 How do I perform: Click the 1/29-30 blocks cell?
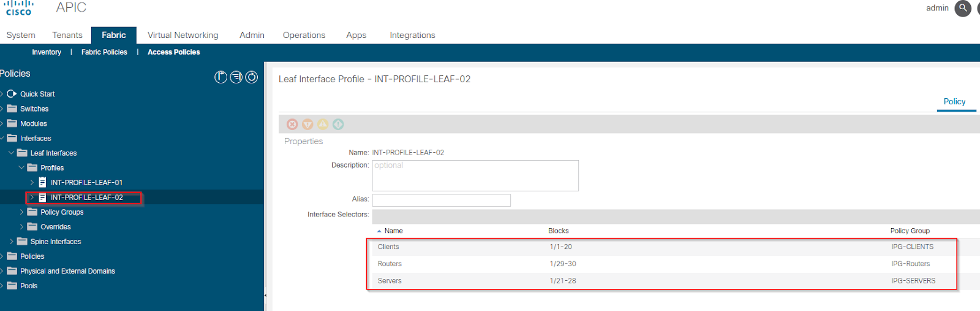click(x=563, y=264)
